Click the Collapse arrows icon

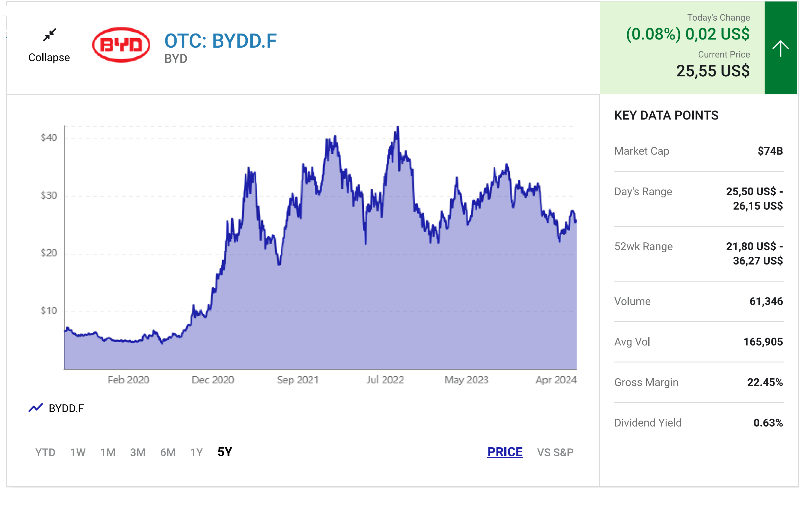[x=49, y=35]
